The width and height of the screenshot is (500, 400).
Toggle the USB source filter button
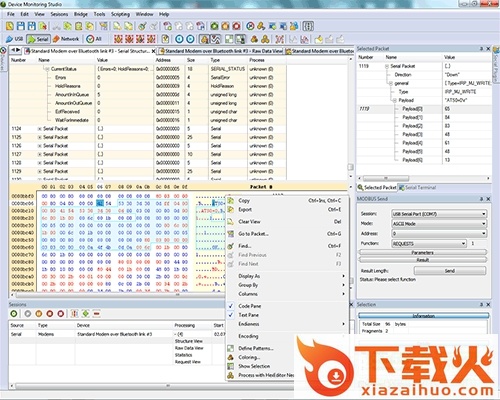click(15, 39)
